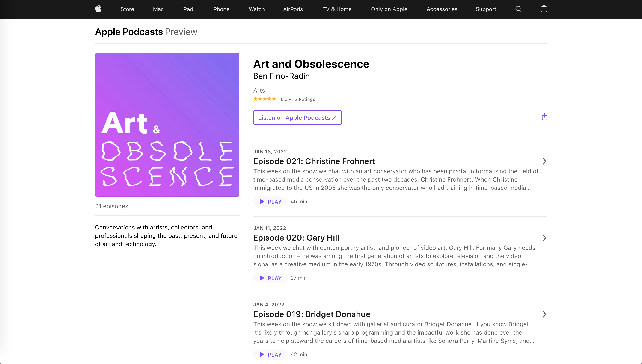Play Episode 020 Gary Hill
The height and width of the screenshot is (364, 642).
[x=270, y=278]
